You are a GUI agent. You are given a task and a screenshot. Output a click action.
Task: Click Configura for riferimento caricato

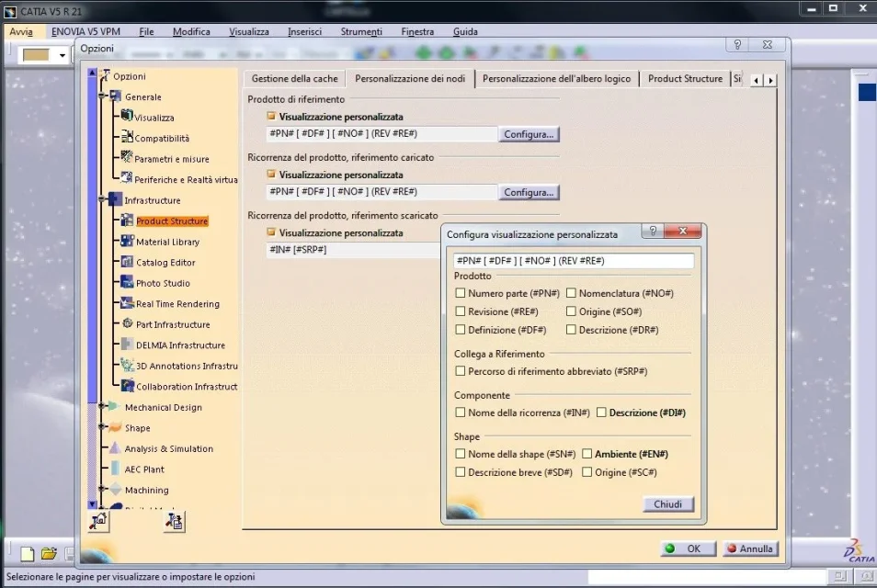529,192
